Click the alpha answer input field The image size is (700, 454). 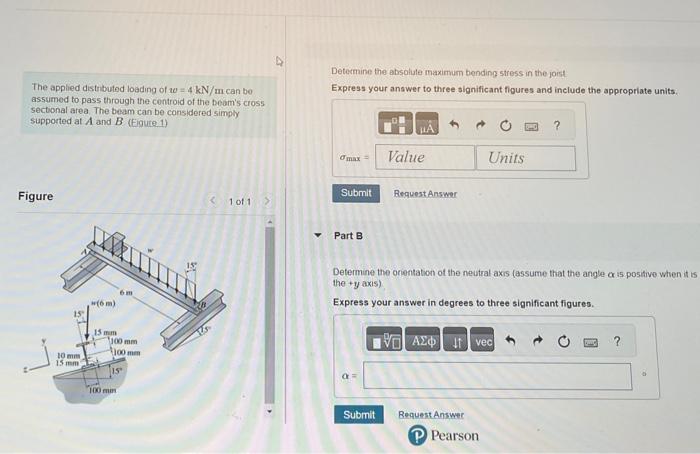497,376
